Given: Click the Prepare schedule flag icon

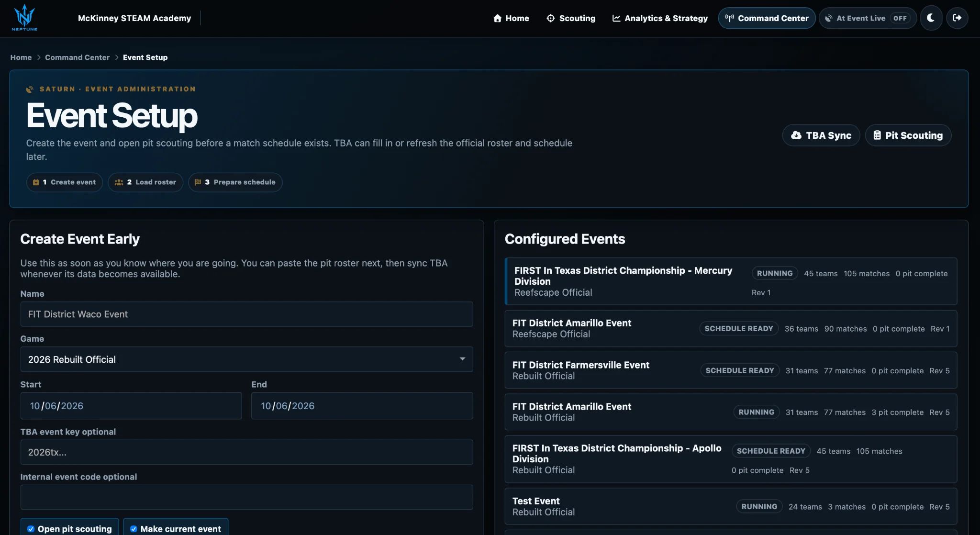Looking at the screenshot, I should [x=198, y=182].
